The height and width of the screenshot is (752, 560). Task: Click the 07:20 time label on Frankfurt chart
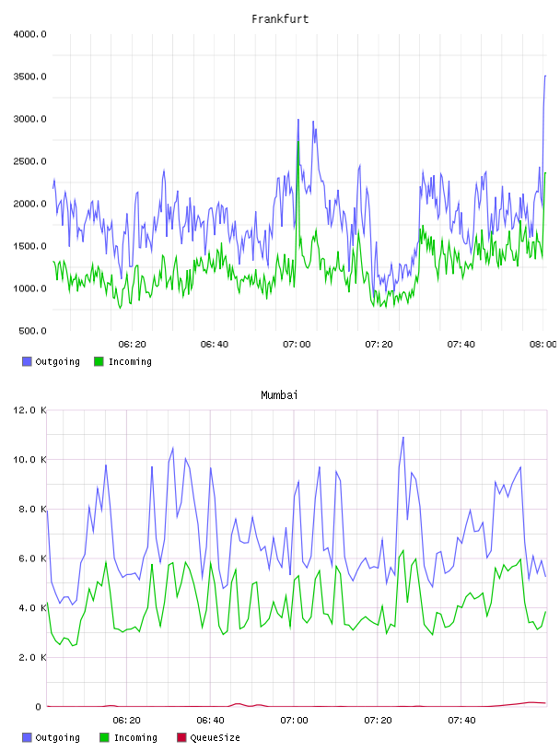(x=379, y=345)
